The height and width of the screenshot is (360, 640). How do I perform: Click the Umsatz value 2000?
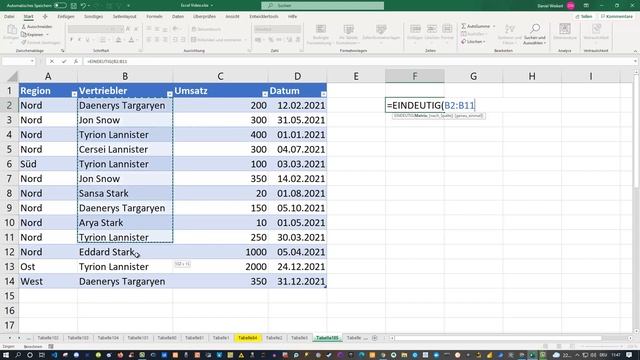(220, 267)
